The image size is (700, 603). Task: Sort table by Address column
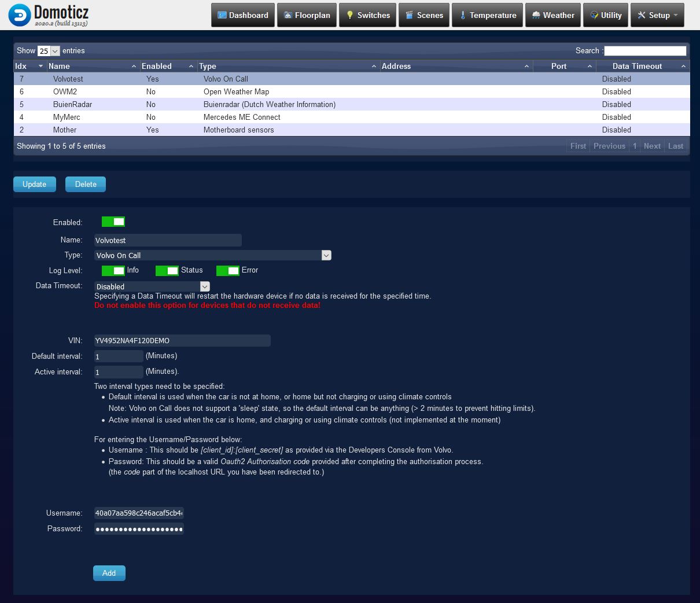click(x=456, y=66)
